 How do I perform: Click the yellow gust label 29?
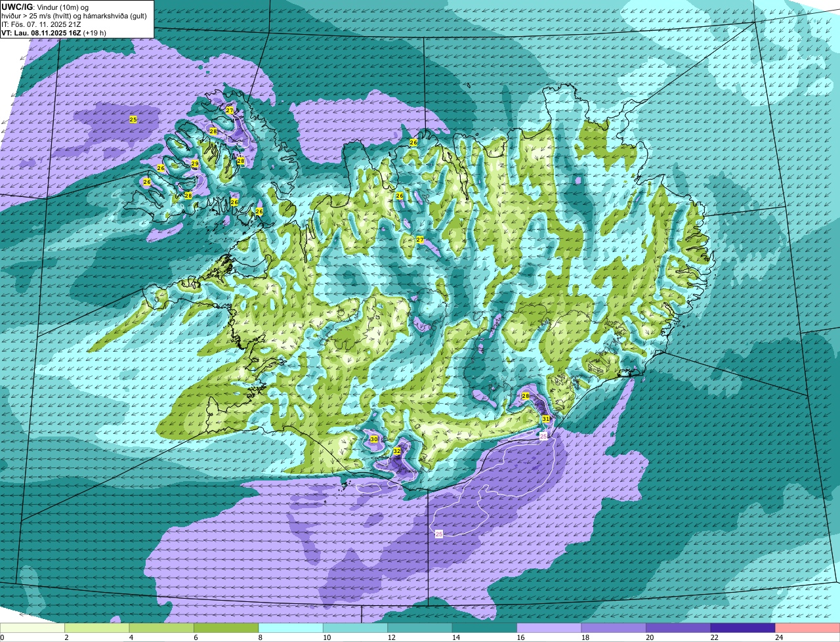(x=195, y=164)
